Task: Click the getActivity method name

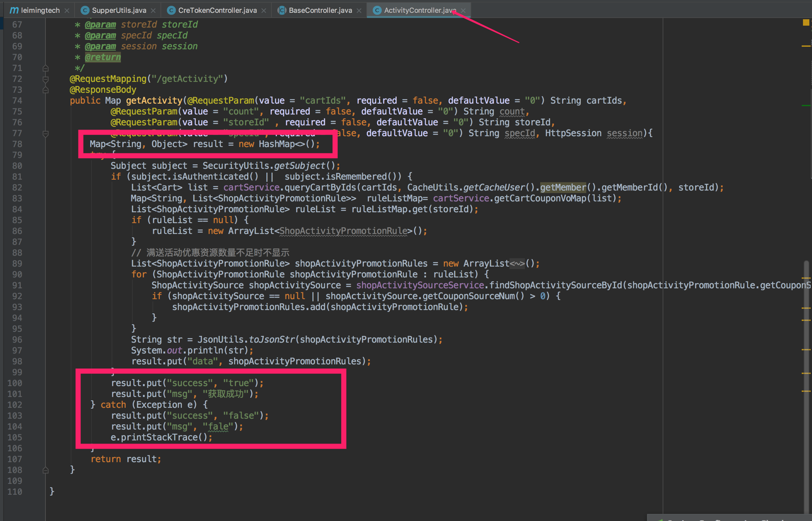Action: [154, 100]
